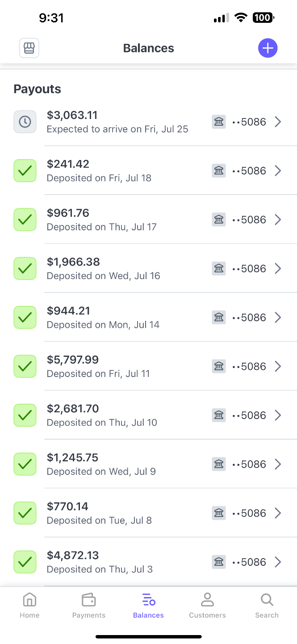
Task: Tap the bank icon on the $241.42 payout
Action: [219, 170]
